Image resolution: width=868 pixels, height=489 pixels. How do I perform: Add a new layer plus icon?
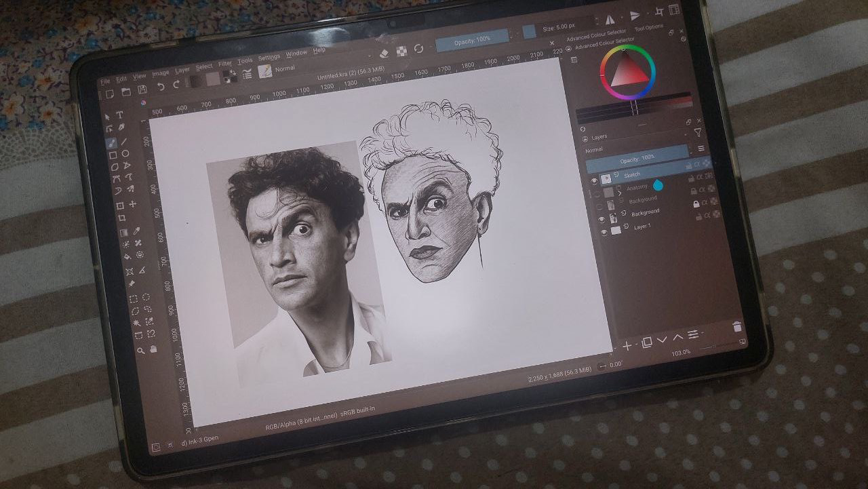tap(627, 346)
